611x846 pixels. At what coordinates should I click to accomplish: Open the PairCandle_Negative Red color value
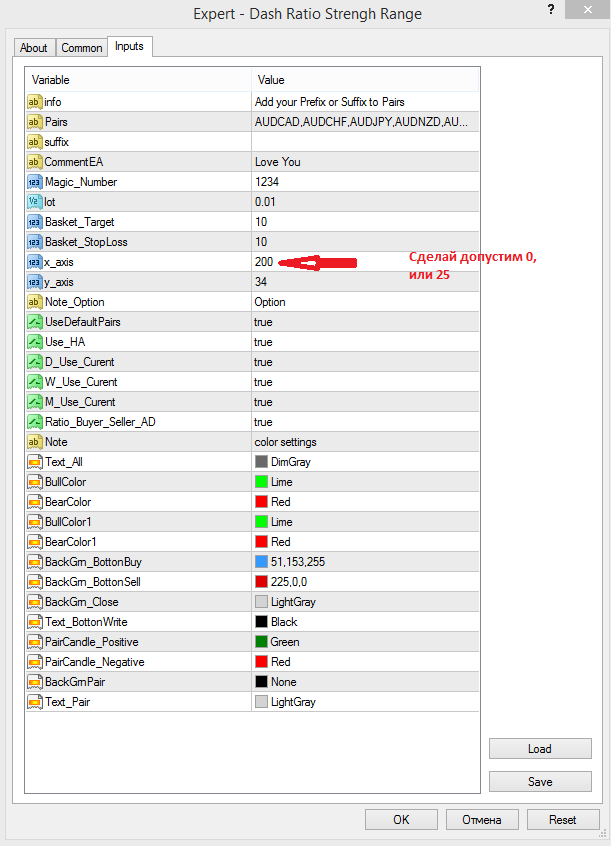pyautogui.click(x=365, y=661)
